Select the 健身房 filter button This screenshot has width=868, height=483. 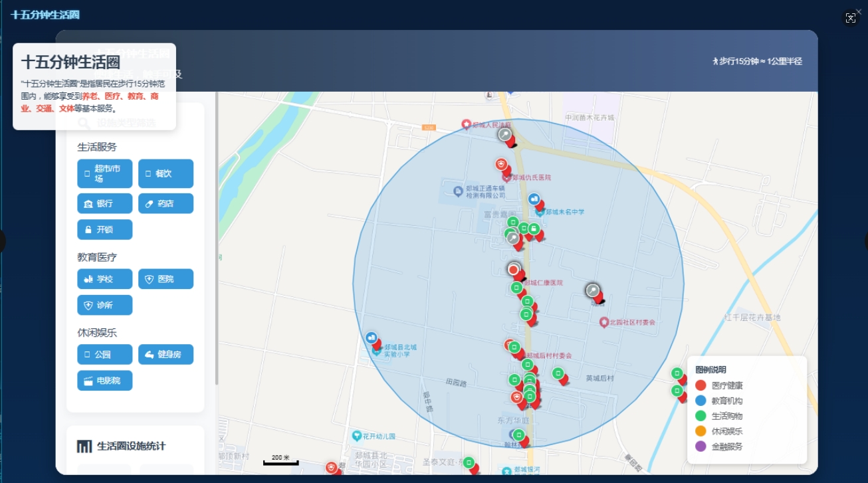165,354
